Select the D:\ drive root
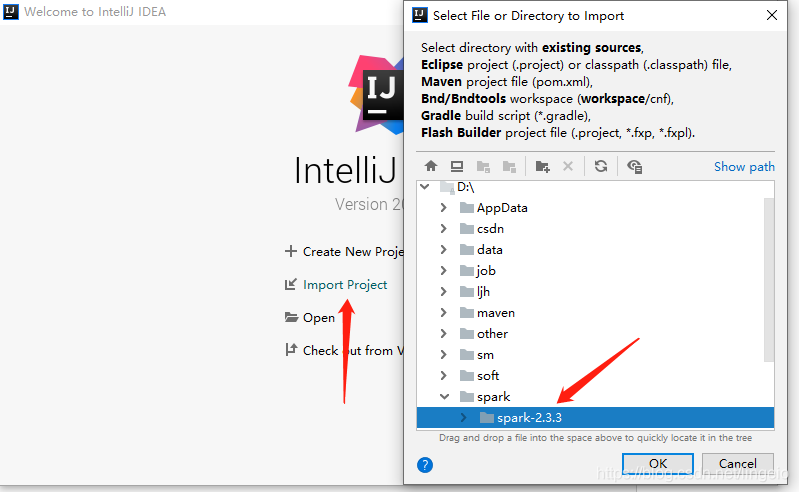799x492 pixels. (595, 187)
